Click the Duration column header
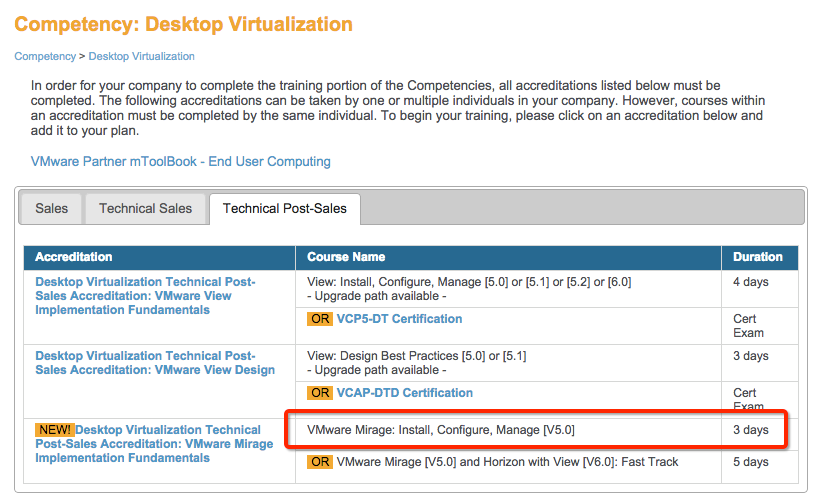The image size is (815, 501). tap(760, 257)
